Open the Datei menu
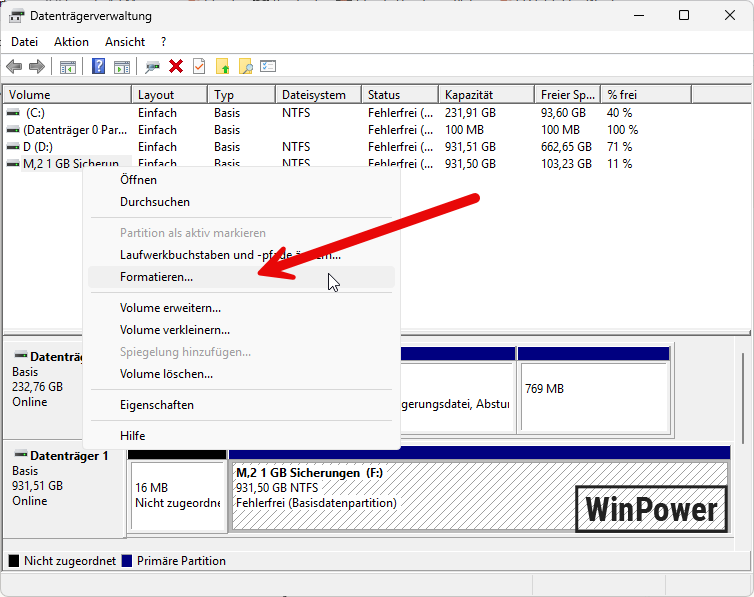The height and width of the screenshot is (597, 754). (x=24, y=42)
